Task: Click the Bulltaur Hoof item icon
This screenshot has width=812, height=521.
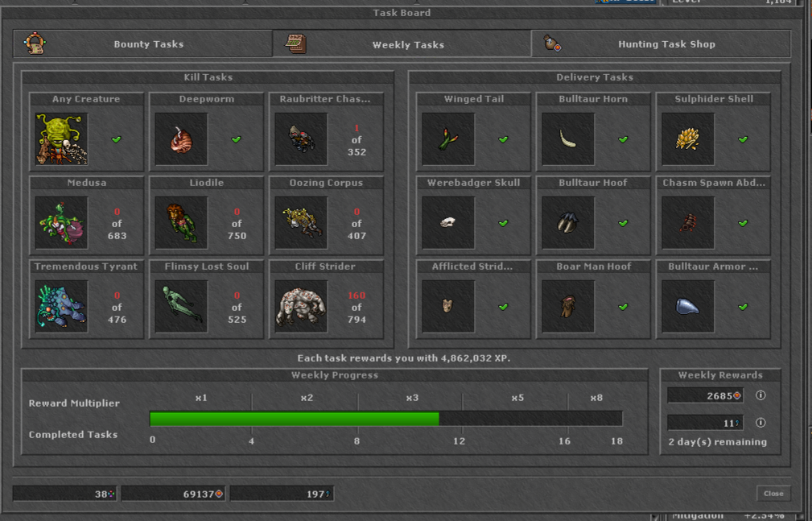Action: coord(568,223)
